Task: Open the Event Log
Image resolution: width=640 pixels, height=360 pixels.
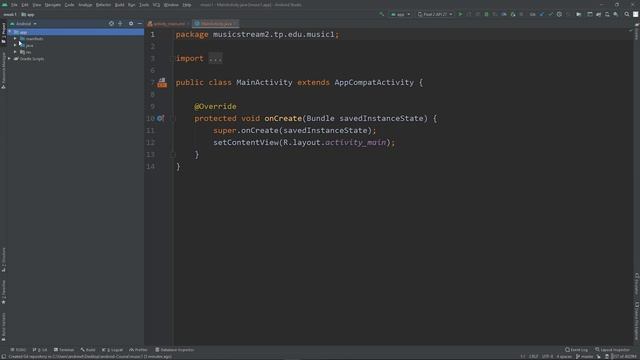Action: pyautogui.click(x=577, y=350)
